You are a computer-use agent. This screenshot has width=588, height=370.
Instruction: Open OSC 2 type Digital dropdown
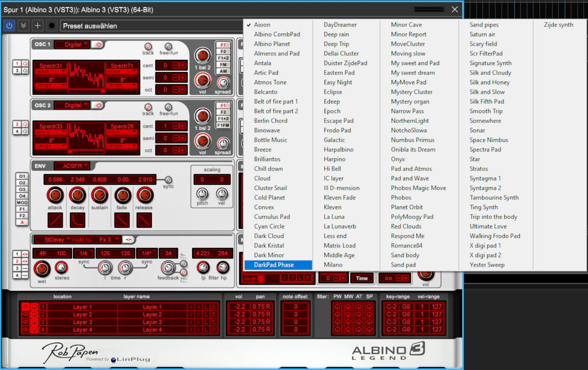[72, 105]
